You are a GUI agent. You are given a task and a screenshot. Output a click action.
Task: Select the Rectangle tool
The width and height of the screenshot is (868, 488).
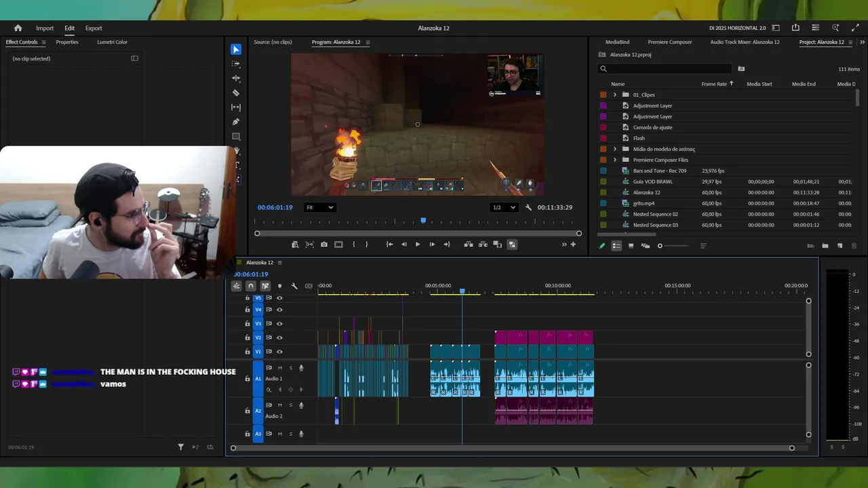point(236,136)
